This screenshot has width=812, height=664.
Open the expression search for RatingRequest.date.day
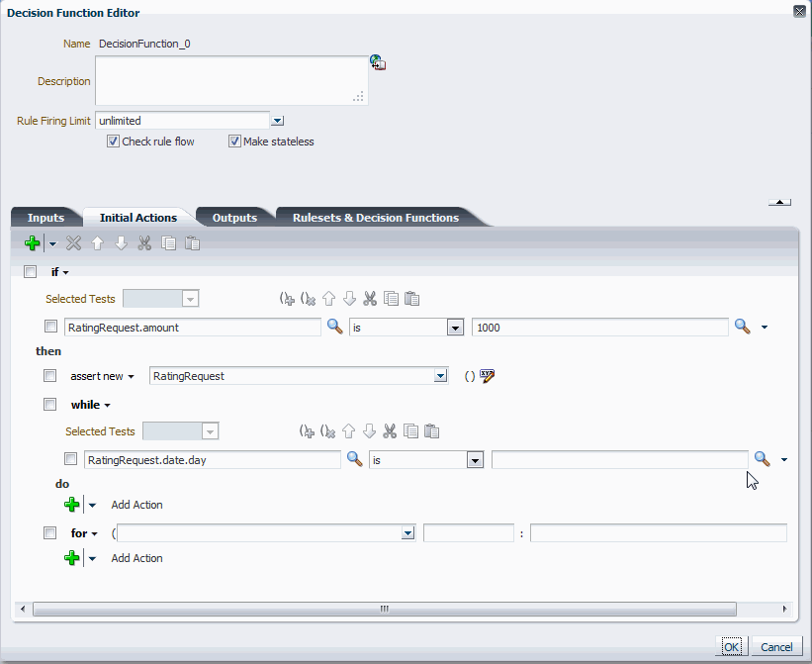coord(354,459)
